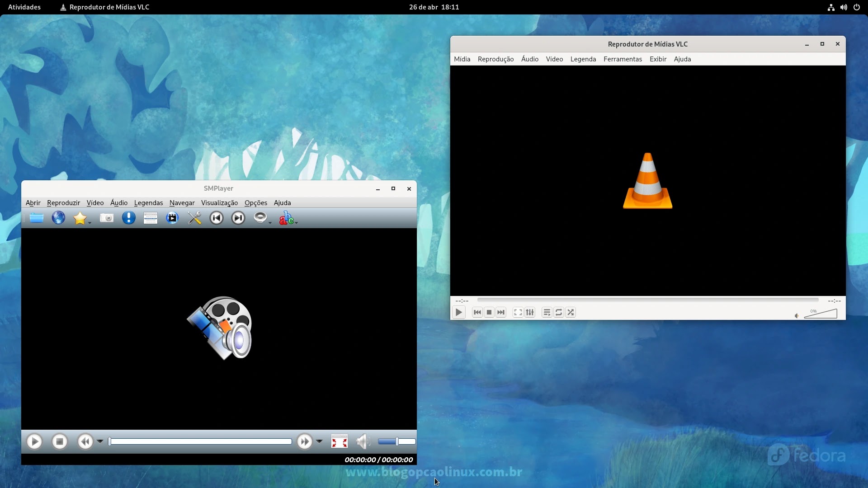
Task: Open Ajuda menu in SMPlayer
Action: coord(282,203)
